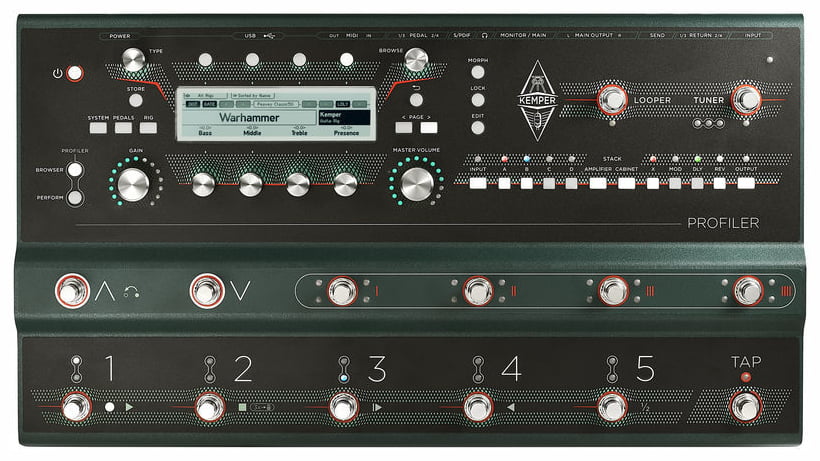820x461 pixels.
Task: Toggle the MOD effect module button
Action: click(x=675, y=183)
